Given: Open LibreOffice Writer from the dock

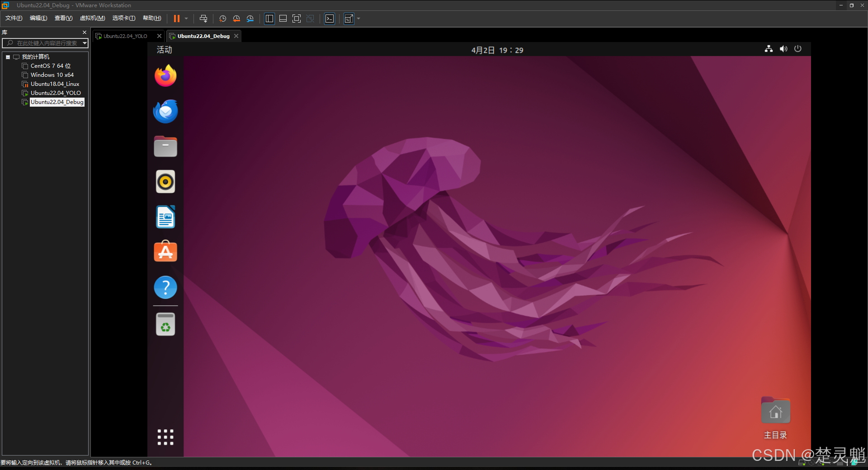Looking at the screenshot, I should coord(165,217).
